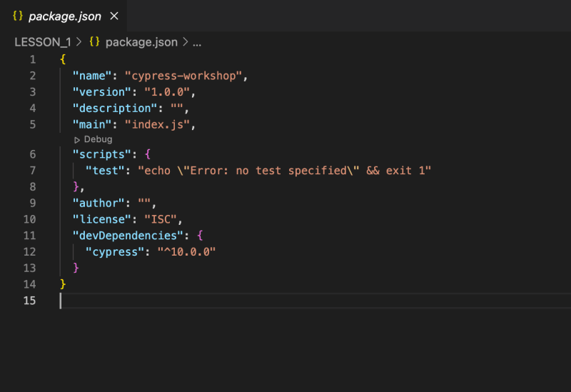Screen dimensions: 571x392
Task: Close the package.json editor tab
Action: tap(114, 16)
